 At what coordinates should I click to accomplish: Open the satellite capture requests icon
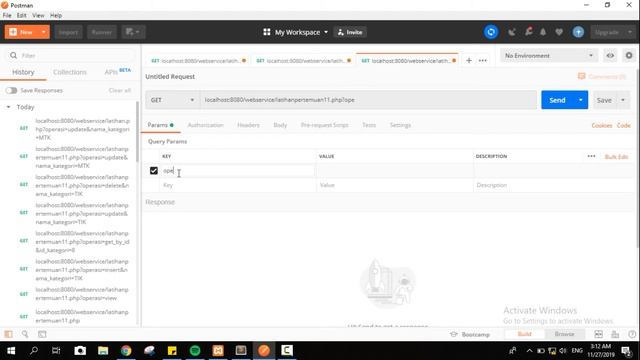(x=512, y=32)
